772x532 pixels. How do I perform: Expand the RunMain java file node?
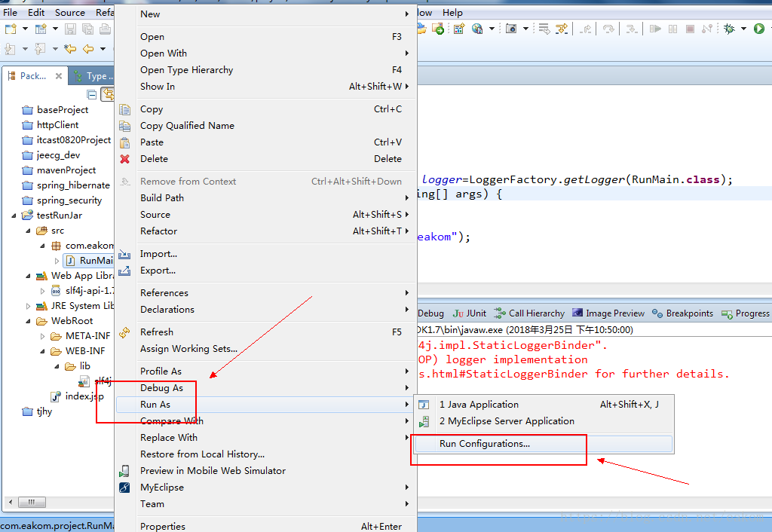pyautogui.click(x=57, y=261)
